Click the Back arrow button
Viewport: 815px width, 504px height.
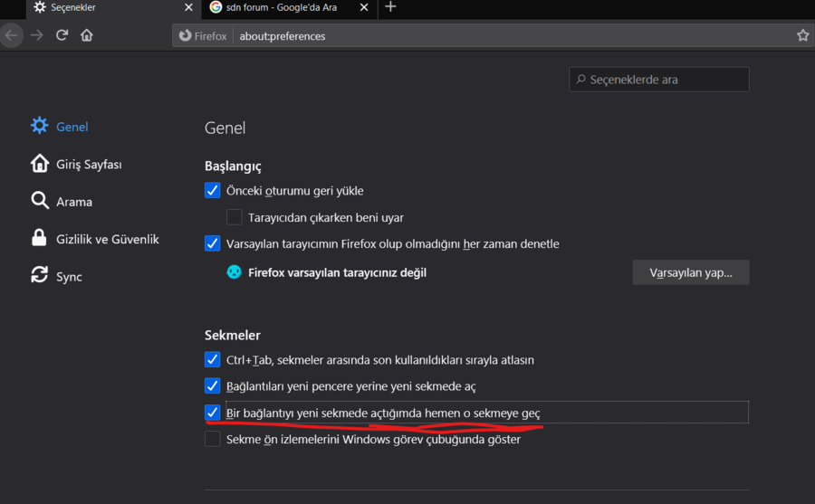pyautogui.click(x=11, y=35)
